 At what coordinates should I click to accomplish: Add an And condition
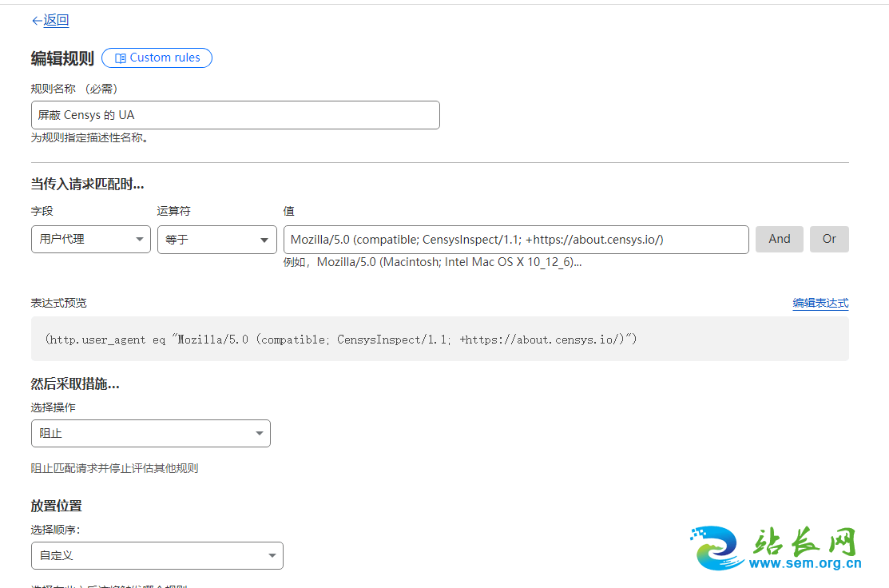pyautogui.click(x=780, y=240)
